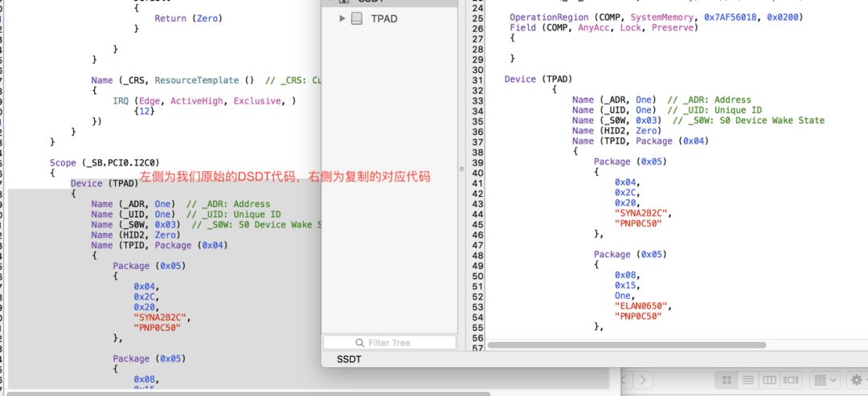Click the Finder back navigation arrow

pyautogui.click(x=625, y=379)
